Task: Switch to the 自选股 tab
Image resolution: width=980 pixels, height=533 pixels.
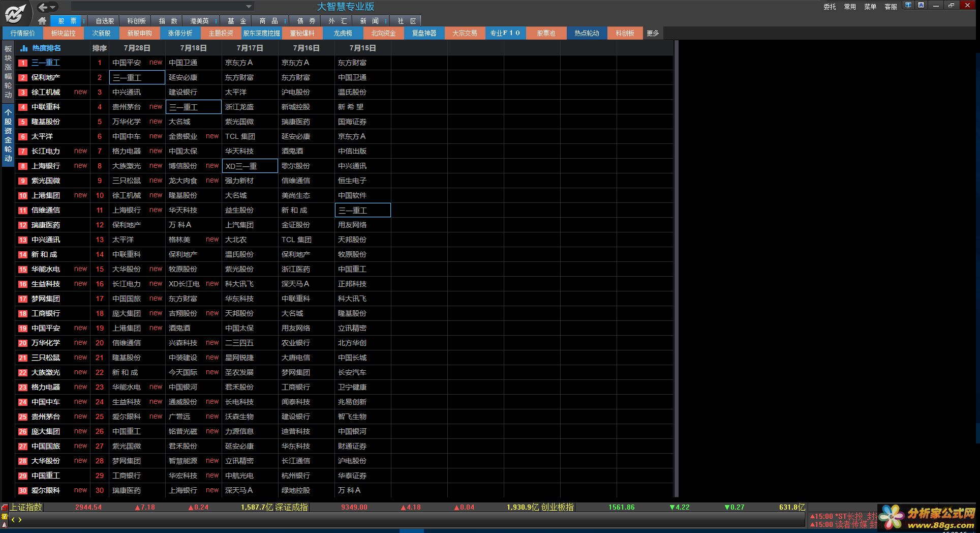Action: [x=105, y=21]
